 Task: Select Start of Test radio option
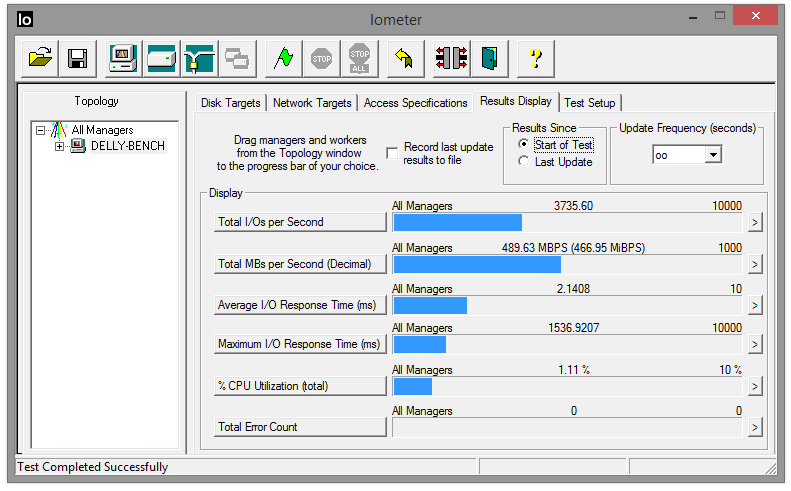524,144
